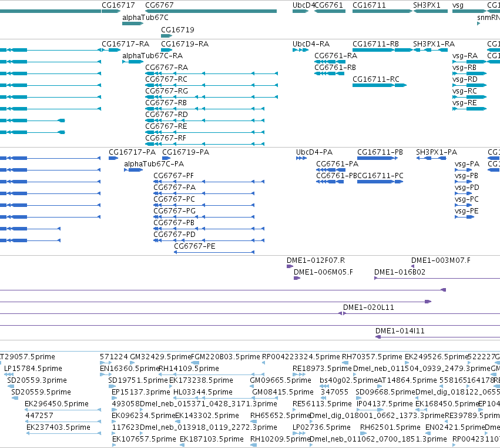500x448 pixels.
Task: Select the RH62501.5prime EST label
Action: pos(390,427)
